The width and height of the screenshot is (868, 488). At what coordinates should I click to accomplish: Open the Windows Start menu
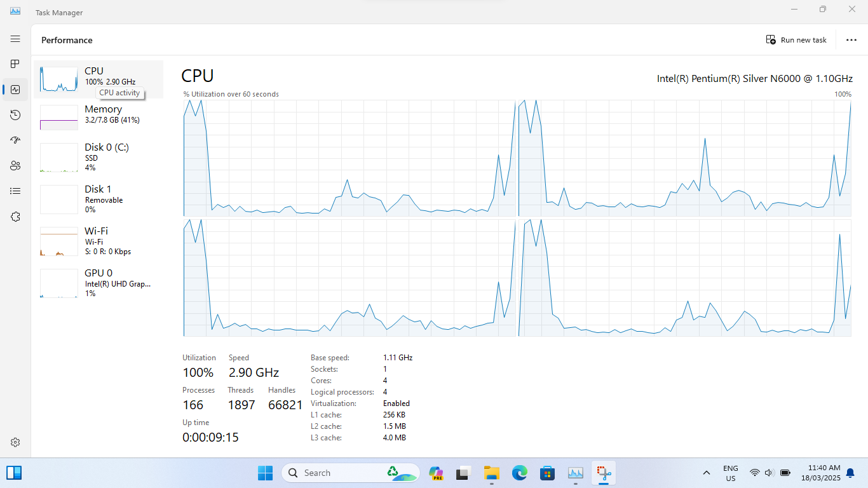(x=265, y=473)
